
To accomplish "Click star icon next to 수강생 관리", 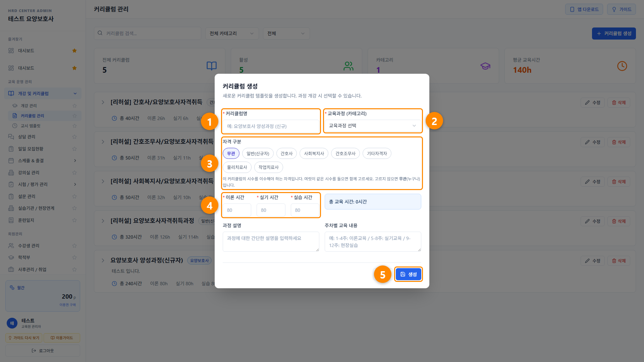I will pos(74,246).
